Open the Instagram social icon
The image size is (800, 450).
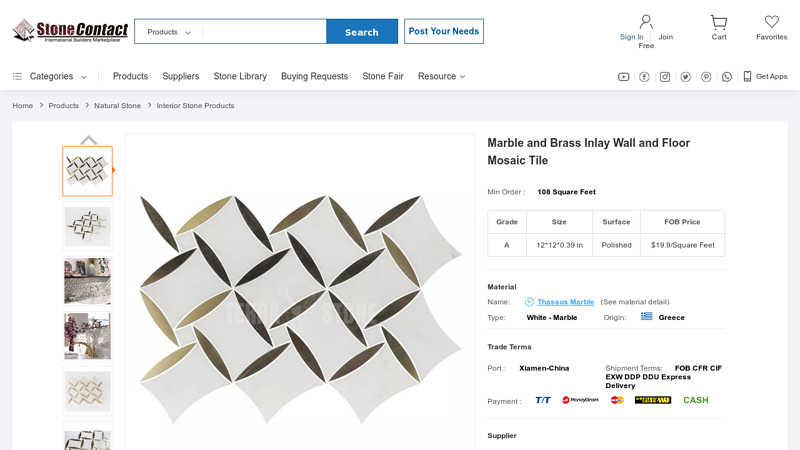665,77
